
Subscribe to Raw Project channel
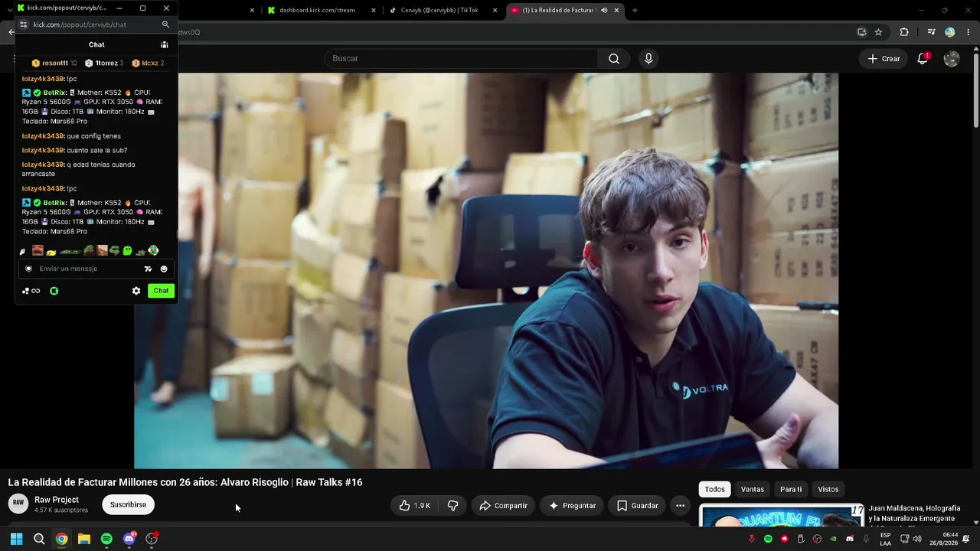click(x=128, y=504)
